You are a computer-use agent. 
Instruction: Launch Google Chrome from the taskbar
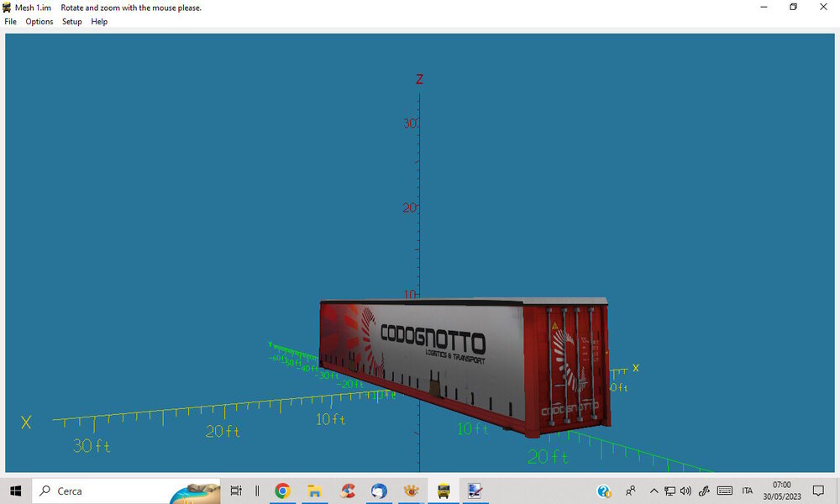[x=282, y=491]
